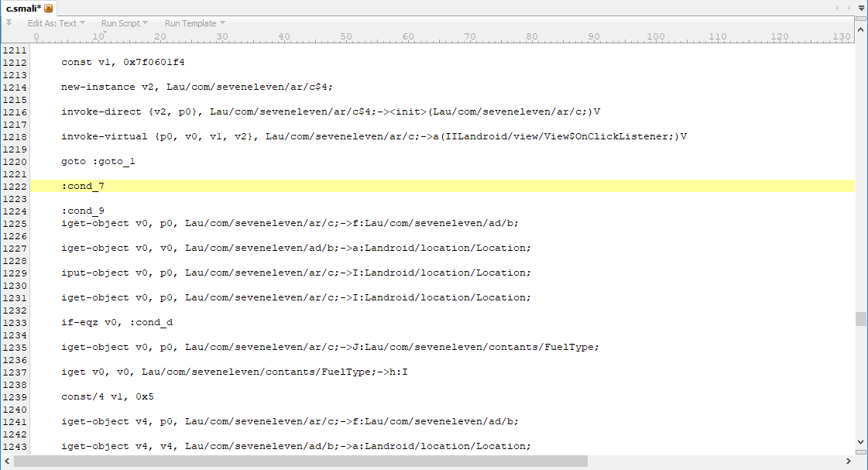Click line number 1222 in the gutter

(15, 187)
